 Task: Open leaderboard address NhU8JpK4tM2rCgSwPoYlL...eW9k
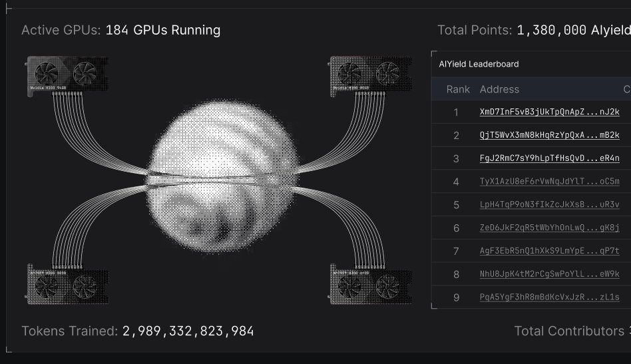(x=549, y=274)
